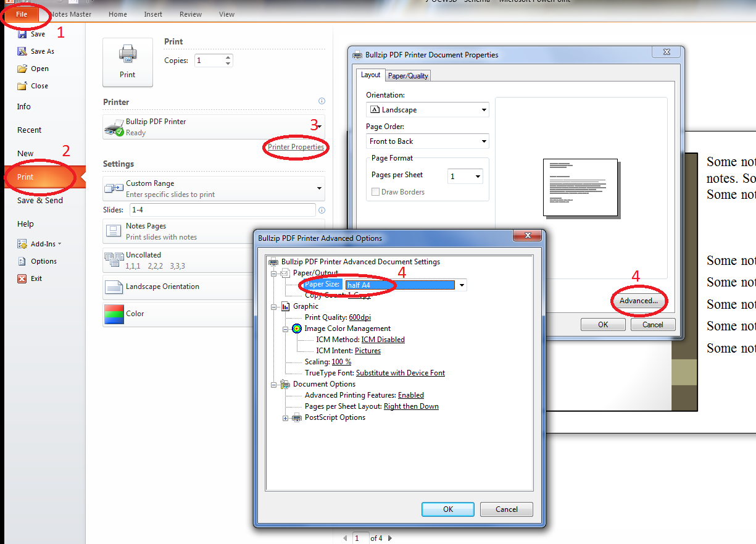This screenshot has height=544, width=756.
Task: Click the Advanced... button
Action: point(639,301)
